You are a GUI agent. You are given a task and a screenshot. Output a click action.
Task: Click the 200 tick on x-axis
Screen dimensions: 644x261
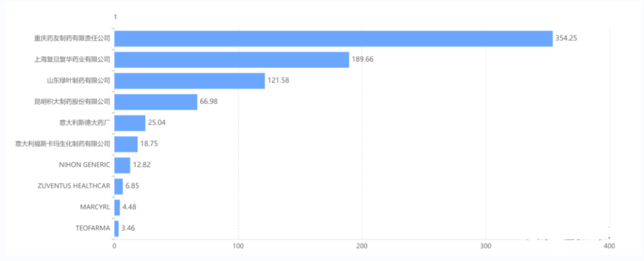coord(361,246)
